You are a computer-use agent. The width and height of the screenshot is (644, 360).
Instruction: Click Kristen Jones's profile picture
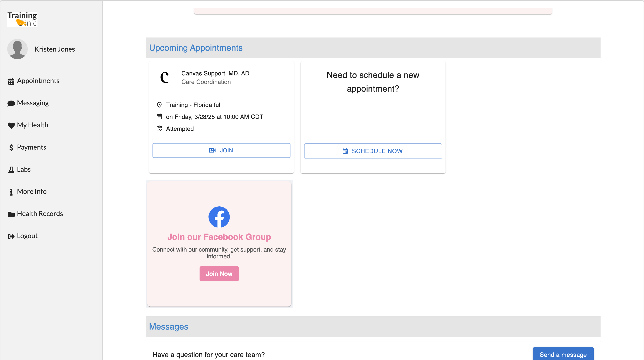[17, 49]
